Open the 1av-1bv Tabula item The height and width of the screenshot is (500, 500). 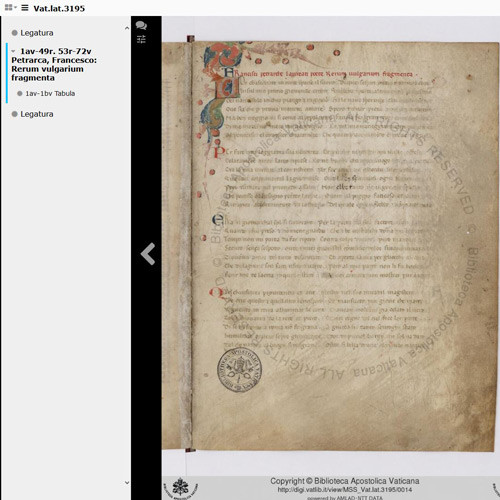(x=50, y=93)
